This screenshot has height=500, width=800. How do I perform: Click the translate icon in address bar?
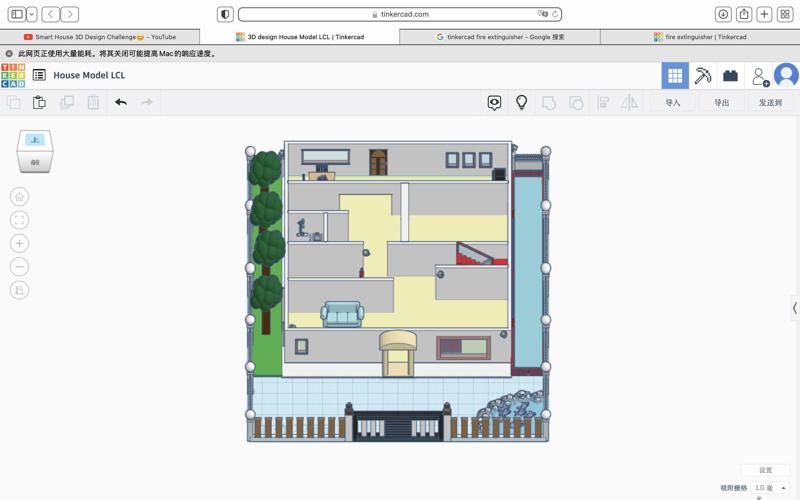coord(542,14)
